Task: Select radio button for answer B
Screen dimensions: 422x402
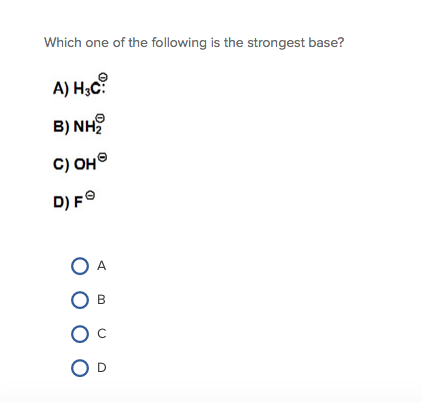Action: 80,300
